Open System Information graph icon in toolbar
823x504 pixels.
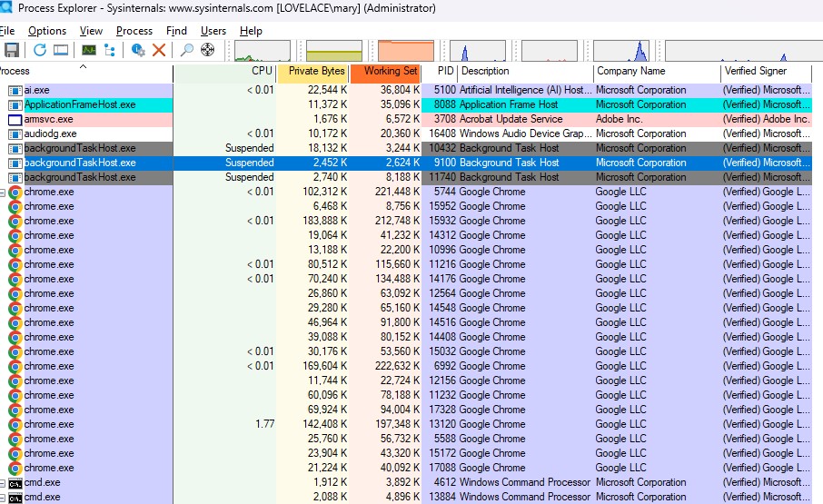pos(89,50)
